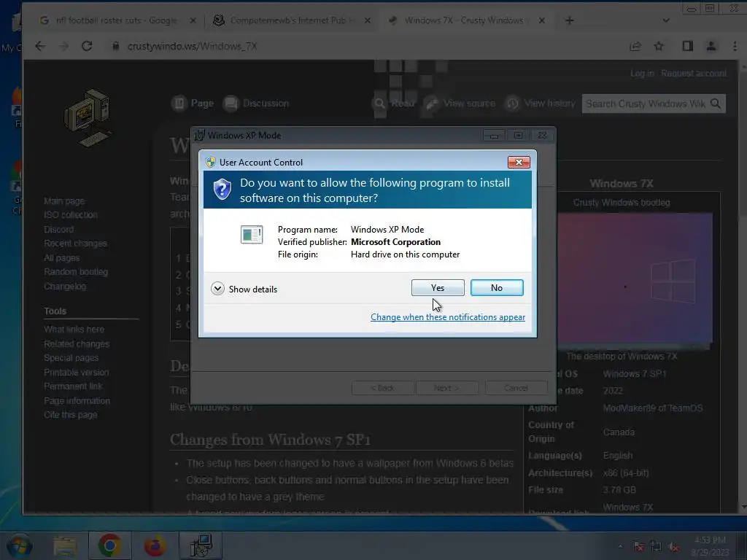Go back in Chrome browser
This screenshot has width=747, height=560.
tap(41, 46)
